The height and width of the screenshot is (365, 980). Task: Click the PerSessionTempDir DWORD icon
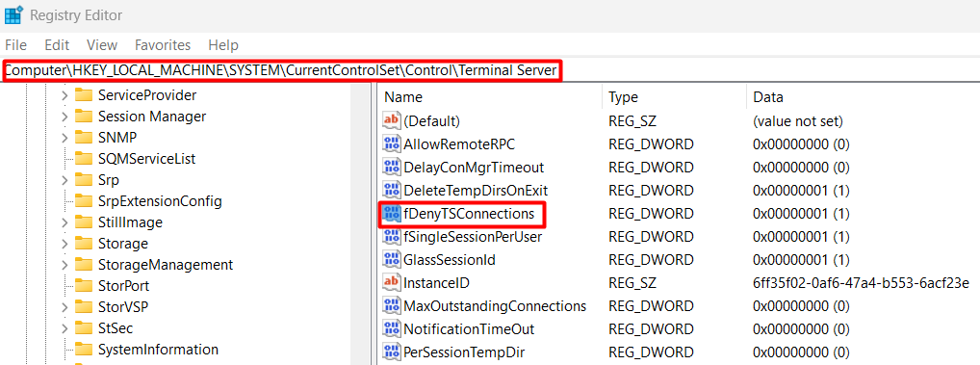tap(391, 352)
